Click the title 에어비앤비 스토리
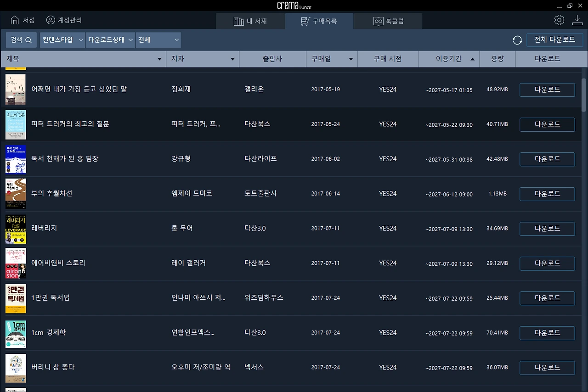588x392 pixels. coord(58,263)
